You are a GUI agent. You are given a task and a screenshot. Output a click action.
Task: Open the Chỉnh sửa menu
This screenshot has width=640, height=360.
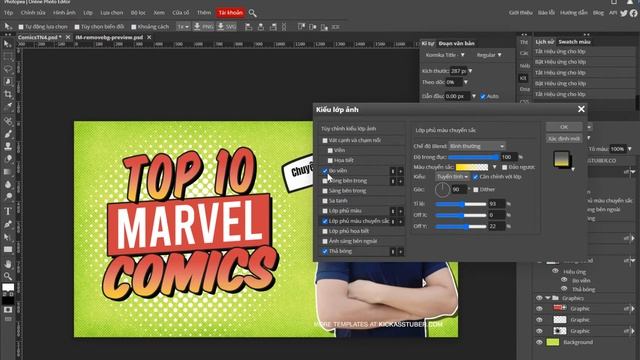pyautogui.click(x=33, y=13)
